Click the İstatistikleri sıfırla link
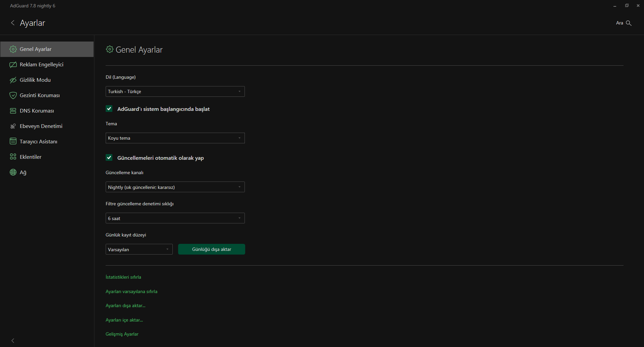 123,277
